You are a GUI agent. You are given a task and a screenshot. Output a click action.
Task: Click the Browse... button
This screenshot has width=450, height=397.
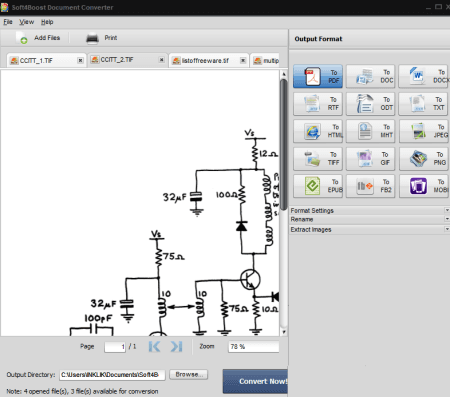click(x=188, y=374)
